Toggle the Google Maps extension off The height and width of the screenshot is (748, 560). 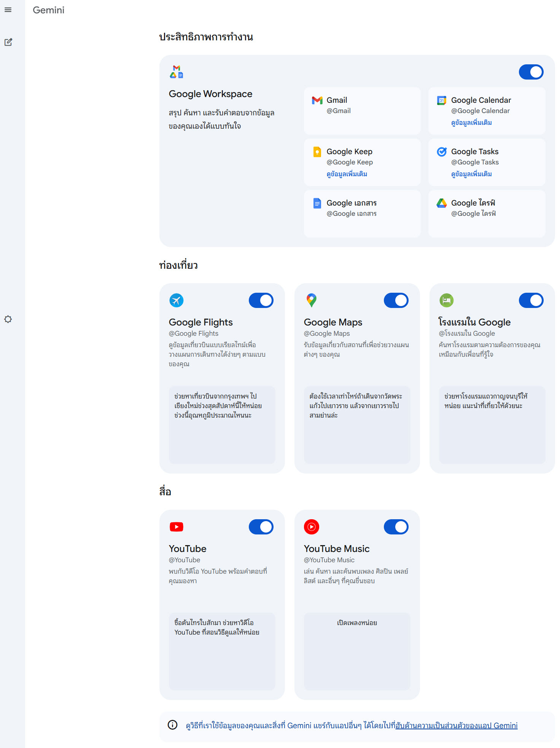click(396, 300)
